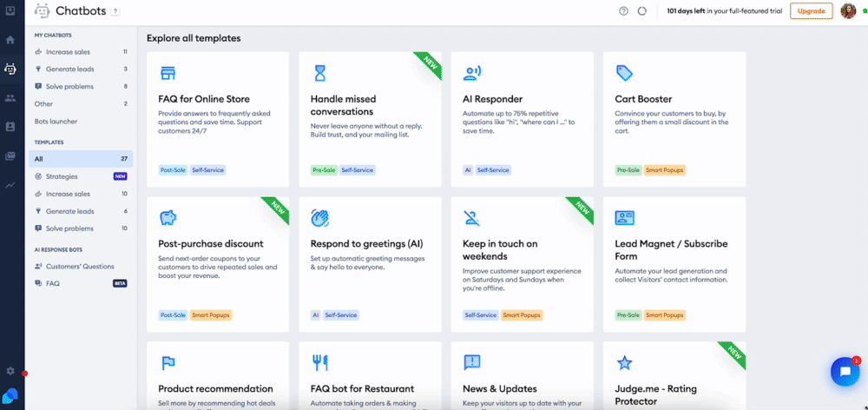868x410 pixels.
Task: Click the AI Responder speaking-person icon
Action: point(471,73)
